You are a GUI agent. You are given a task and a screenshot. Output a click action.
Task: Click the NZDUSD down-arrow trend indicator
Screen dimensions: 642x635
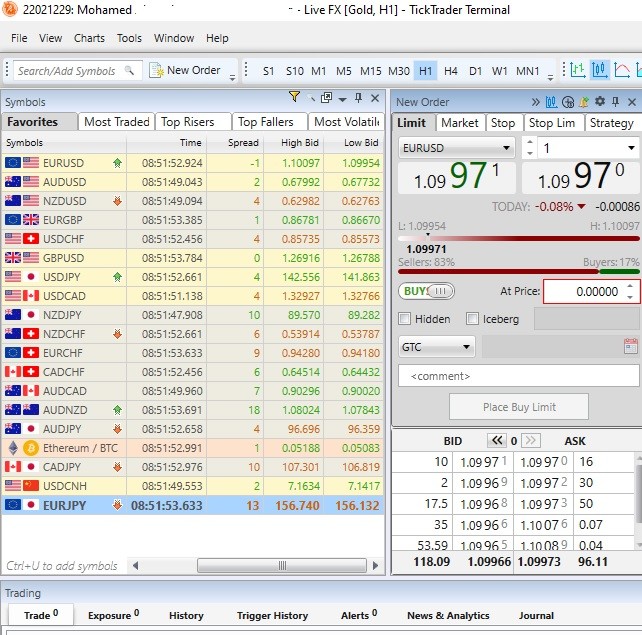(x=118, y=201)
